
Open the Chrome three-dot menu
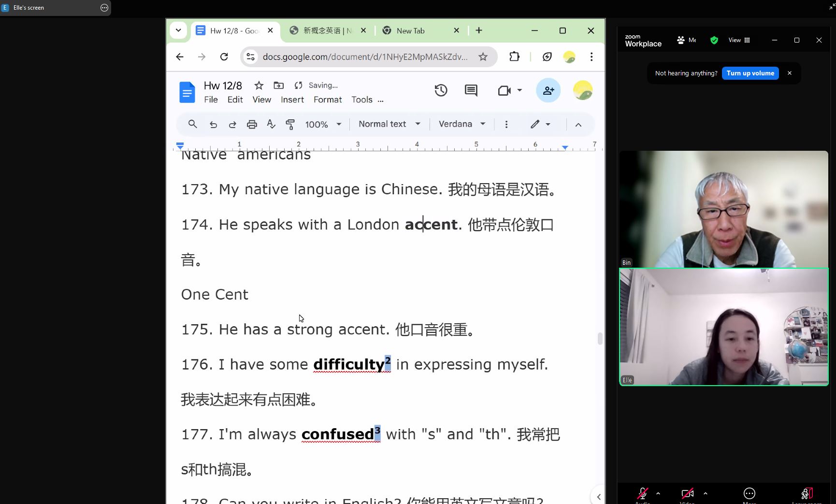pos(591,57)
